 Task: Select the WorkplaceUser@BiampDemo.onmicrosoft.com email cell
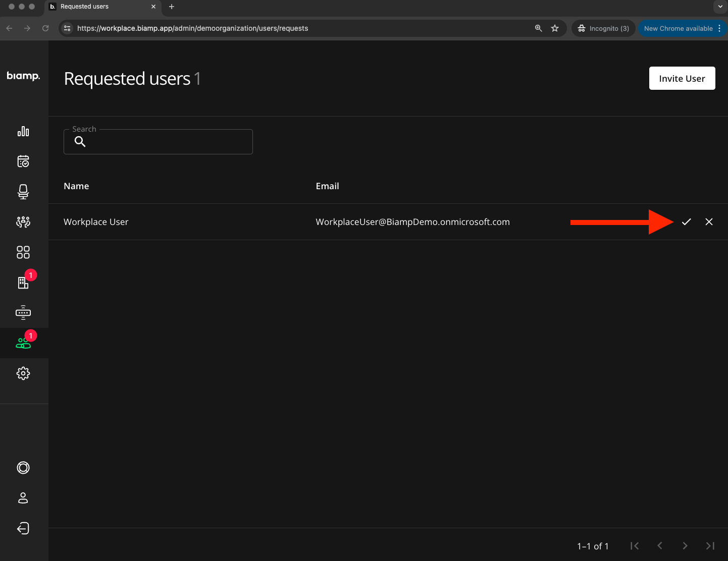[413, 222]
